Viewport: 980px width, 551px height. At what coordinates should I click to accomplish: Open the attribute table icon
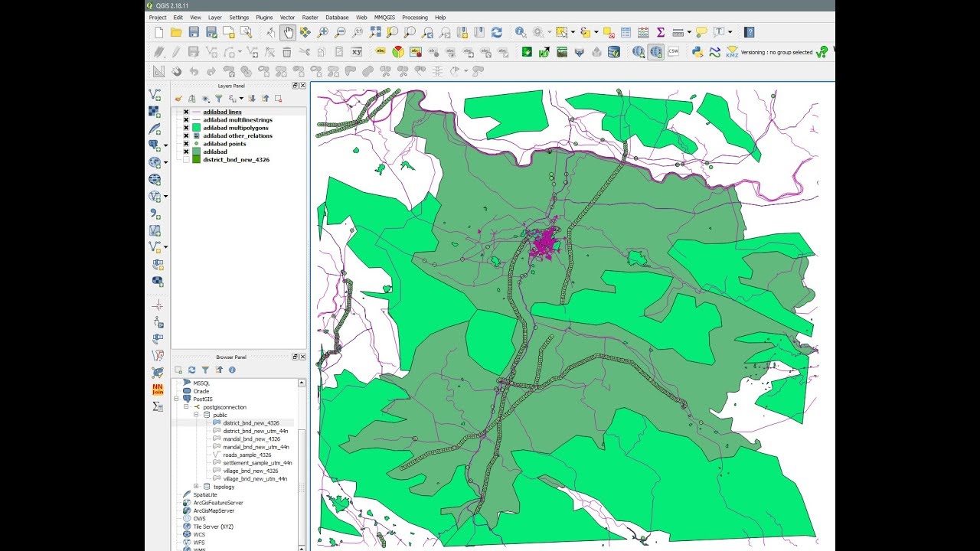626,32
